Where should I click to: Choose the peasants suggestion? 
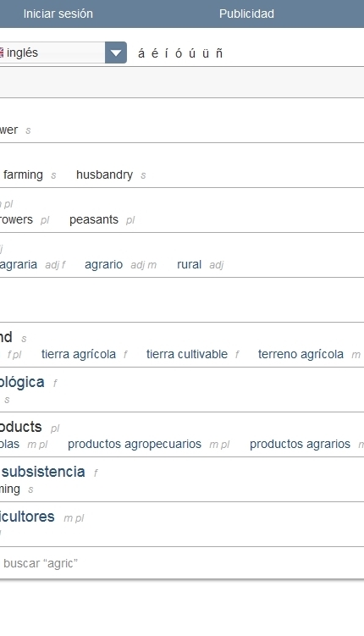pos(94,220)
